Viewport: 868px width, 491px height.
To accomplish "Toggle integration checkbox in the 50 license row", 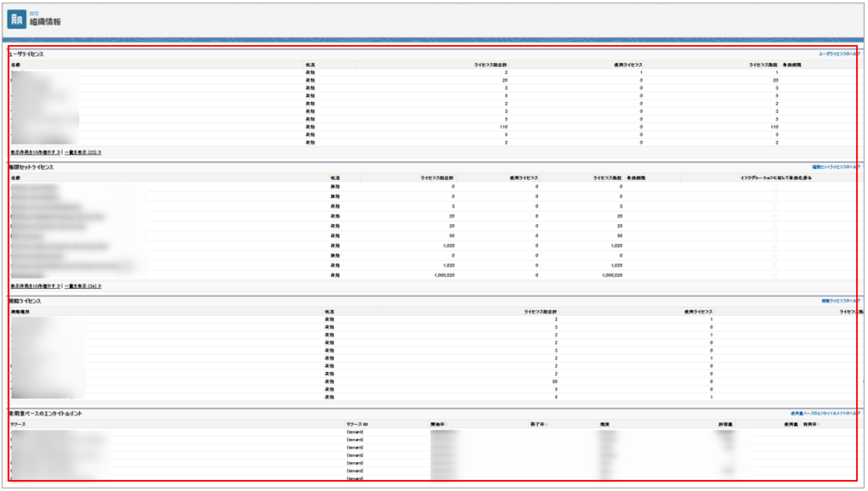I will click(774, 236).
